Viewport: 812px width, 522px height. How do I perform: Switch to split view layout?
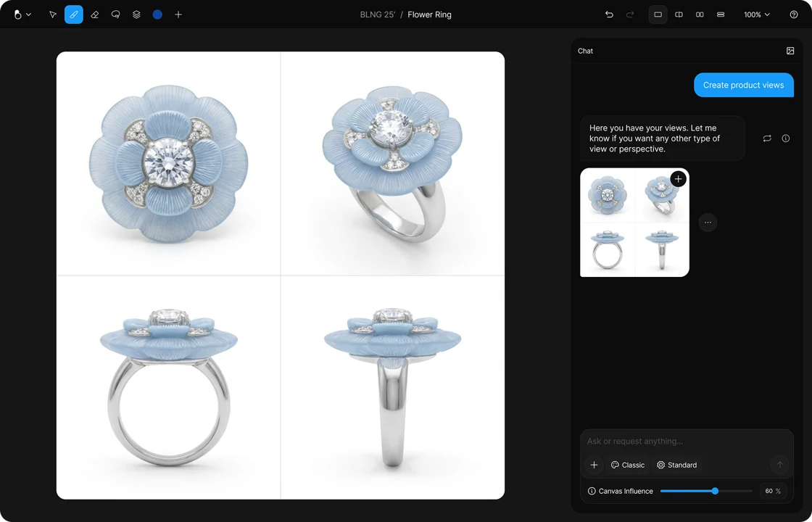click(x=679, y=14)
